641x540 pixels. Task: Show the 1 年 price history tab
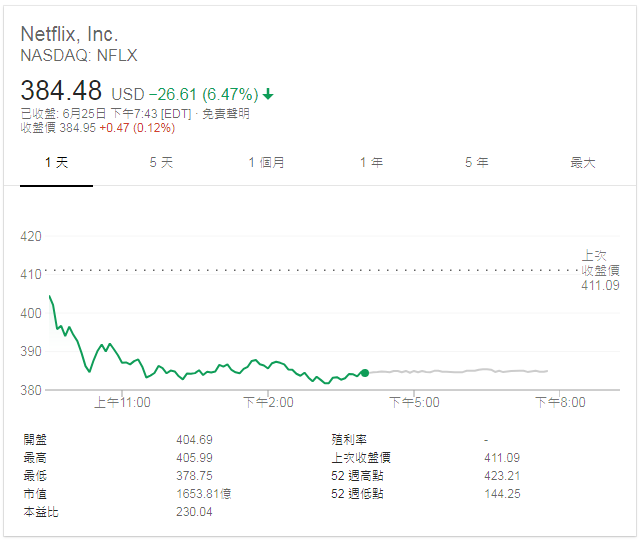(371, 162)
